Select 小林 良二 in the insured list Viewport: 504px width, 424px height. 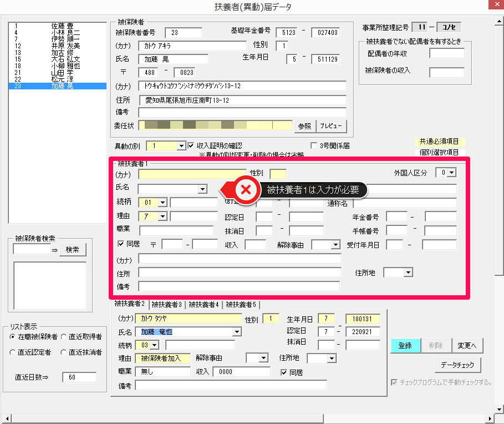pos(58,33)
